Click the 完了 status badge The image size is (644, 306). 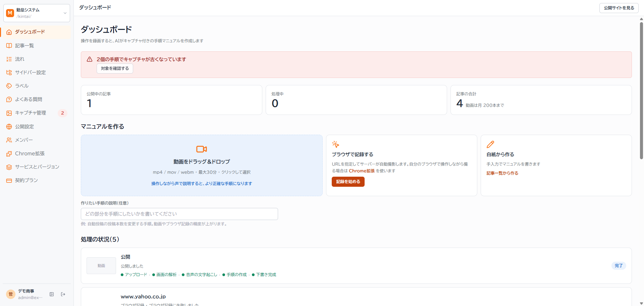tap(619, 266)
